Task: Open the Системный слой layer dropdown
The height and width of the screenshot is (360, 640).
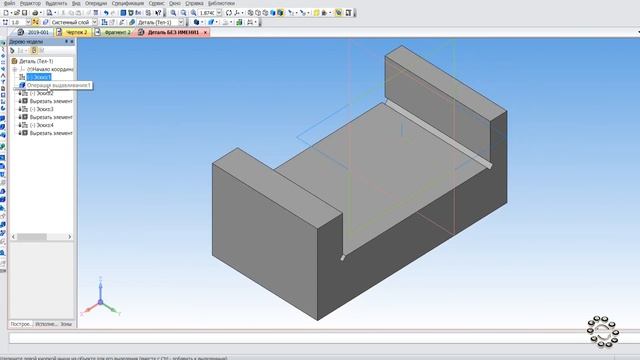Action: [x=94, y=22]
